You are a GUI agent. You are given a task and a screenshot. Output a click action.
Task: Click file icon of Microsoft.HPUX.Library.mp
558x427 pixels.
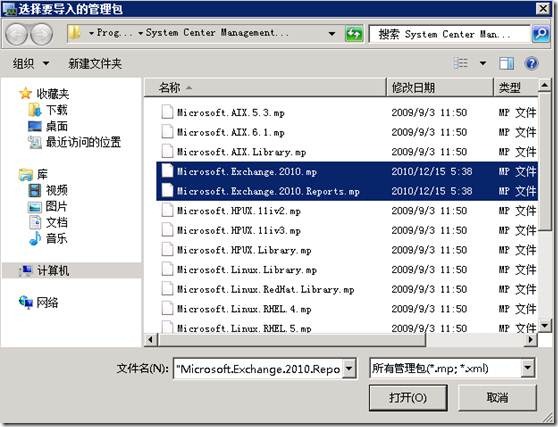point(167,249)
